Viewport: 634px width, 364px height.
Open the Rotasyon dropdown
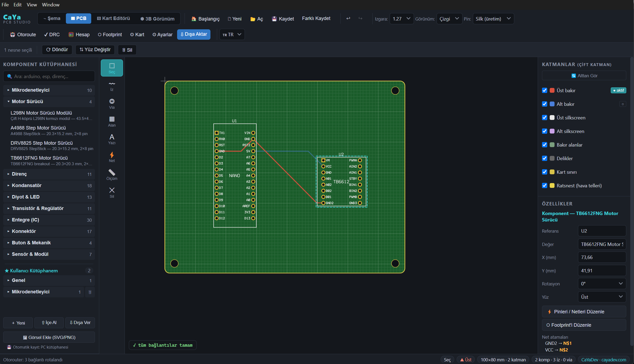[x=602, y=284]
